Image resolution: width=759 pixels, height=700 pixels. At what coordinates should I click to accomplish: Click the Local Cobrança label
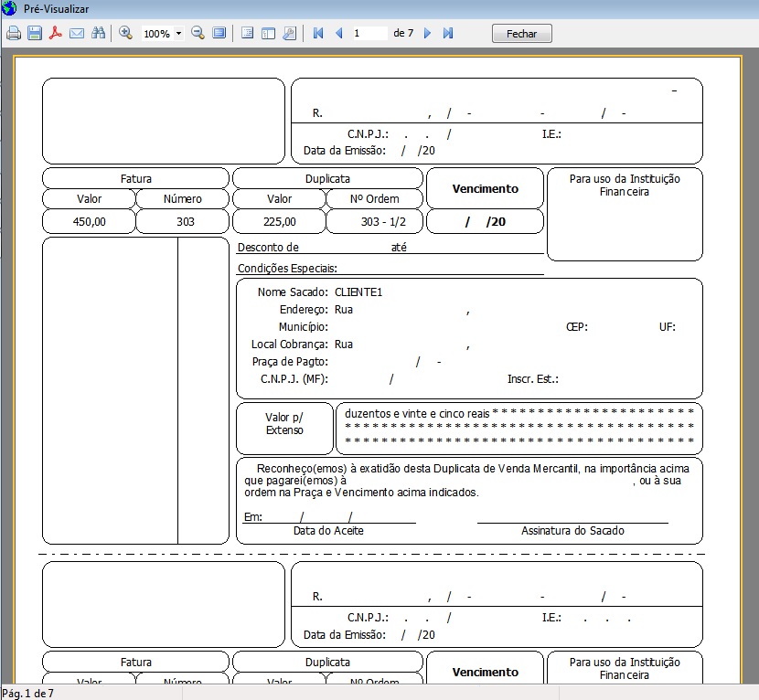coord(290,345)
